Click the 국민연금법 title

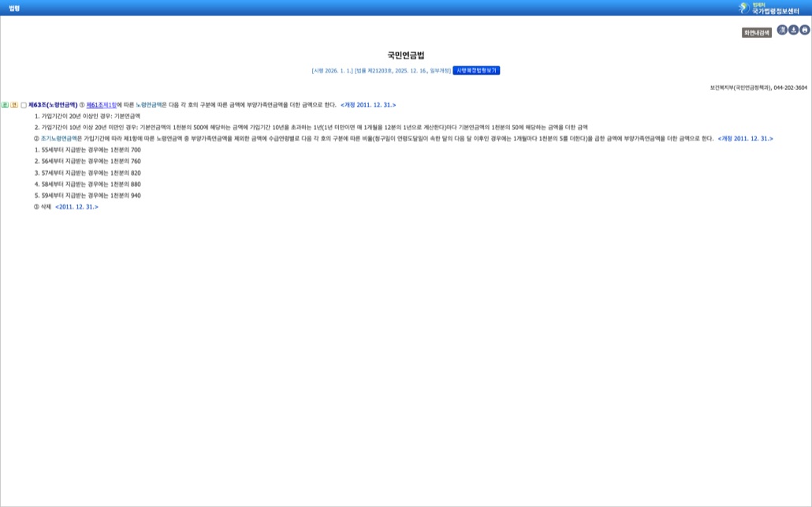[406, 55]
